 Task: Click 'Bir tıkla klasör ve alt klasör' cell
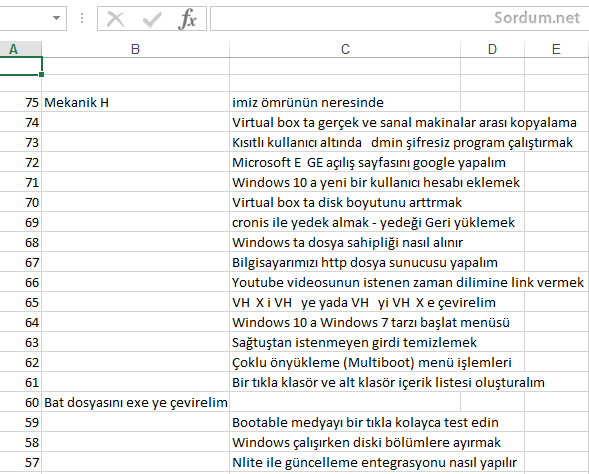pos(345,382)
